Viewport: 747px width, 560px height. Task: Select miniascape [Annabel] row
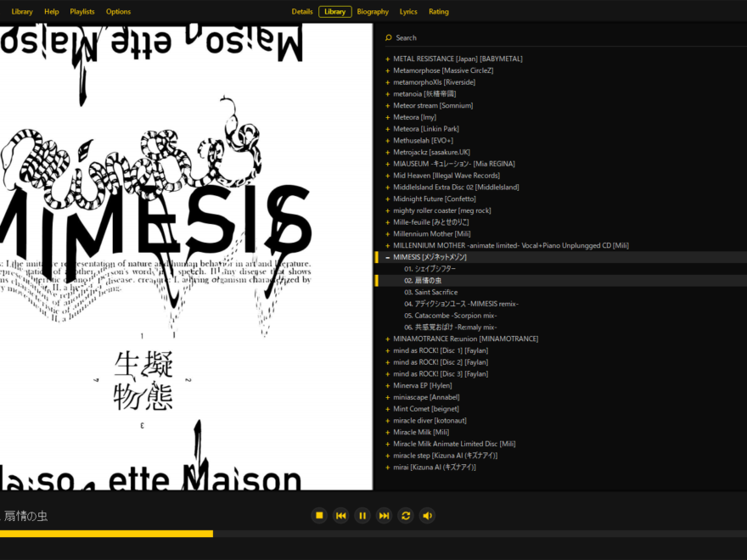pyautogui.click(x=426, y=397)
